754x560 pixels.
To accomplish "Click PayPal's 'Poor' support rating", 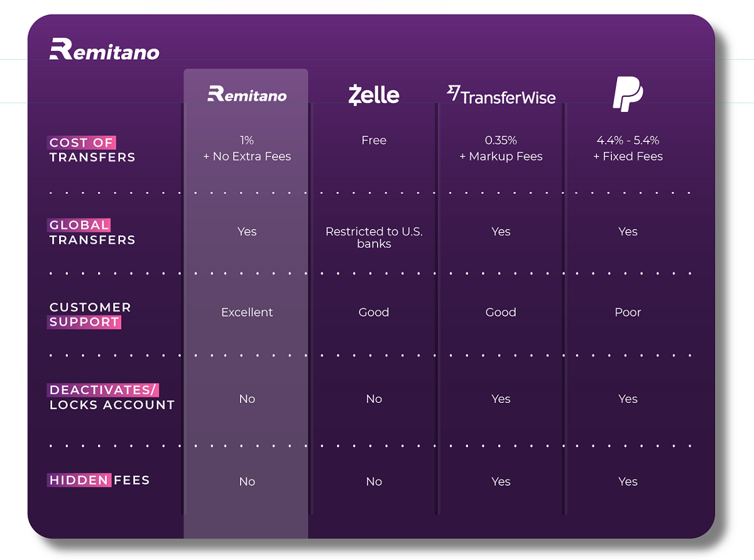I will (628, 312).
